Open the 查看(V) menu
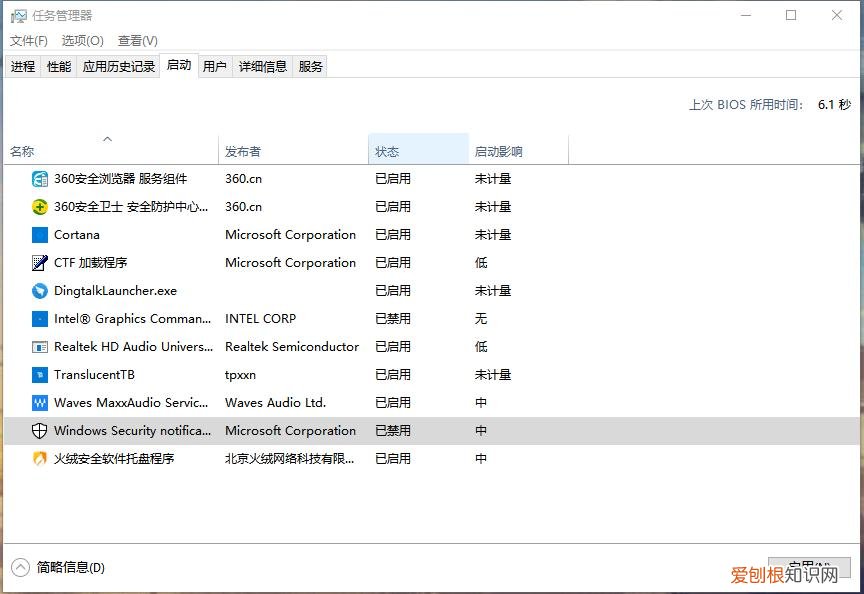This screenshot has height=594, width=864. coord(138,41)
